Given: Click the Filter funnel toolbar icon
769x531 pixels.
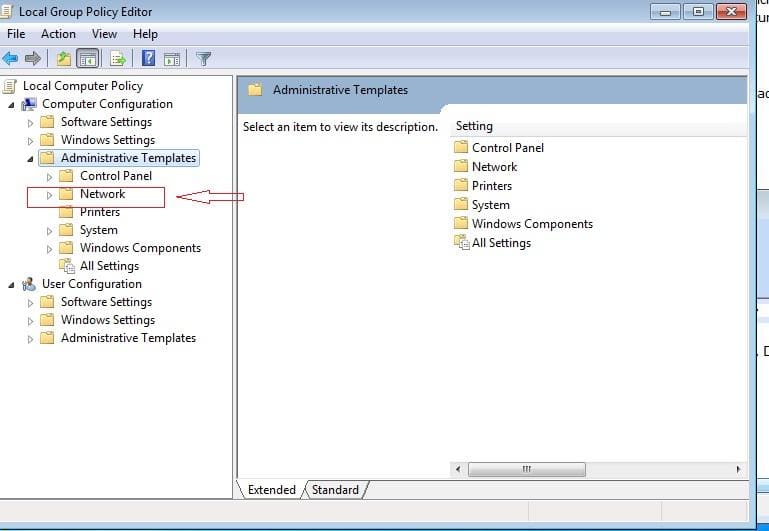Looking at the screenshot, I should point(204,59).
